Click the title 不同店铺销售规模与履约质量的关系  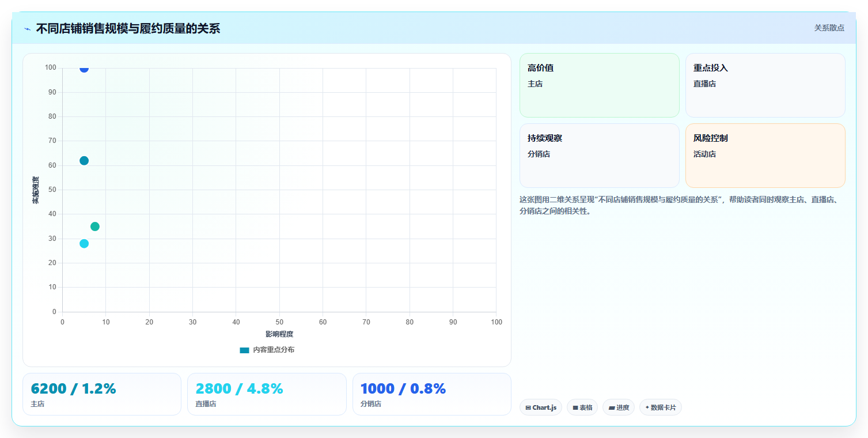[128, 29]
